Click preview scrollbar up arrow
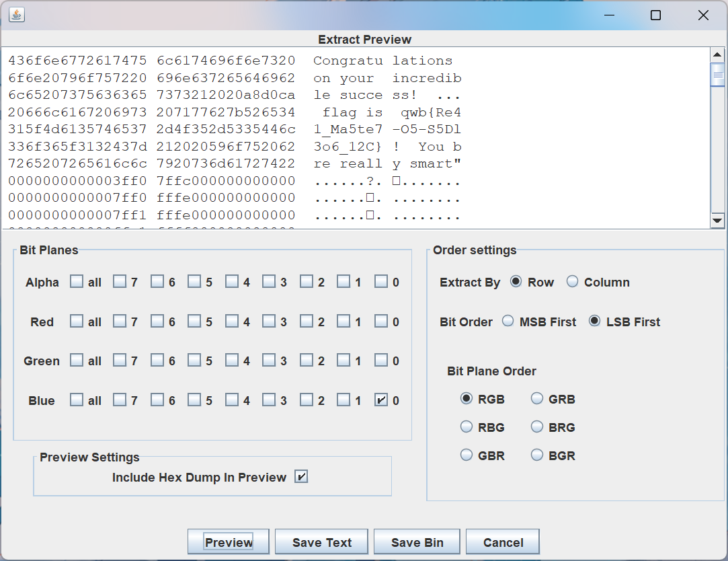The image size is (728, 561). (x=717, y=55)
